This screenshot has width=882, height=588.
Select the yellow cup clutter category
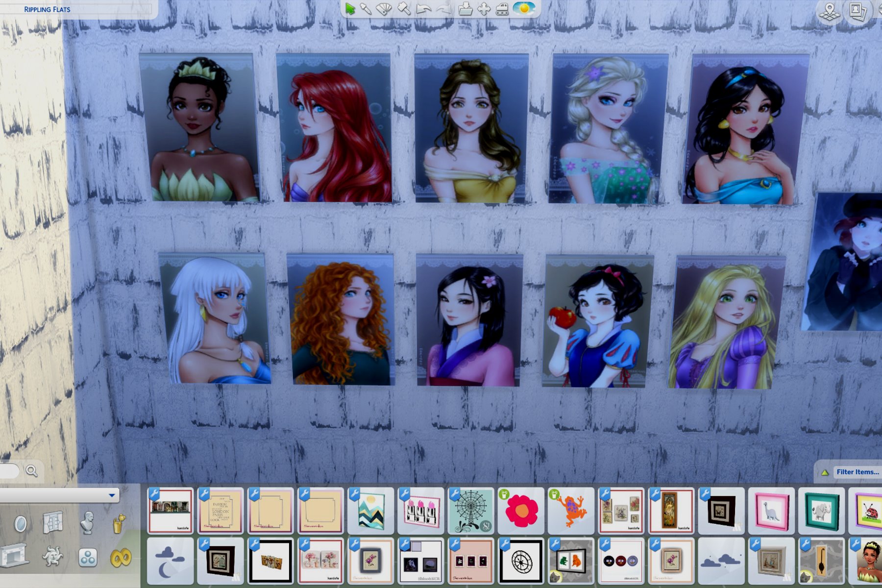[x=119, y=524]
